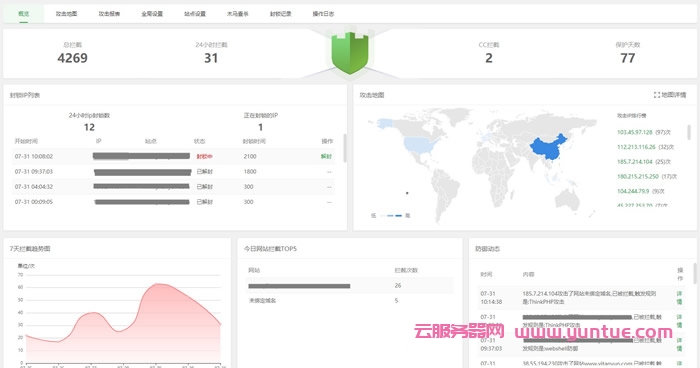
Task: Open the 攻击报表 tab
Action: [x=109, y=14]
